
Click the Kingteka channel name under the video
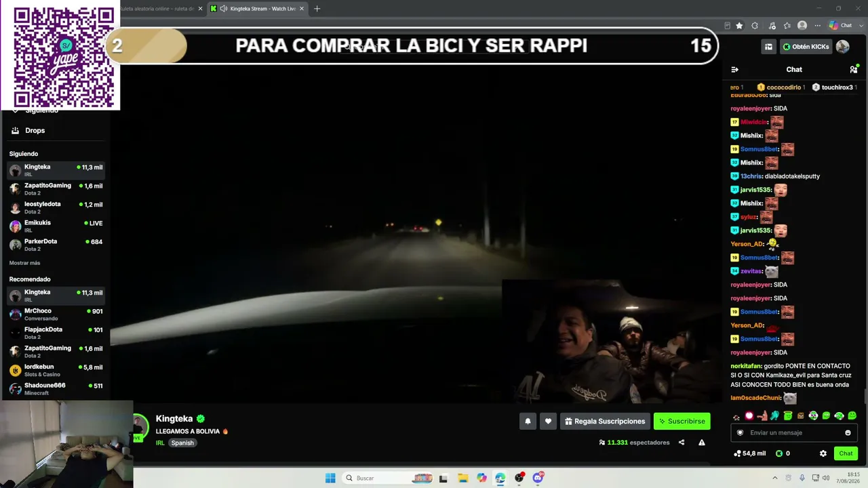174,419
